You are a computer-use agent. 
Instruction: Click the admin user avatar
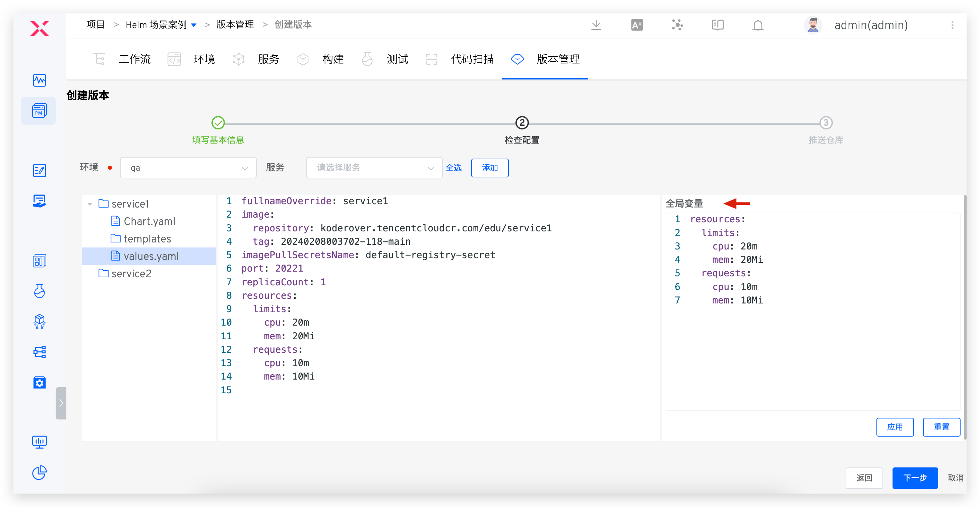pyautogui.click(x=813, y=25)
